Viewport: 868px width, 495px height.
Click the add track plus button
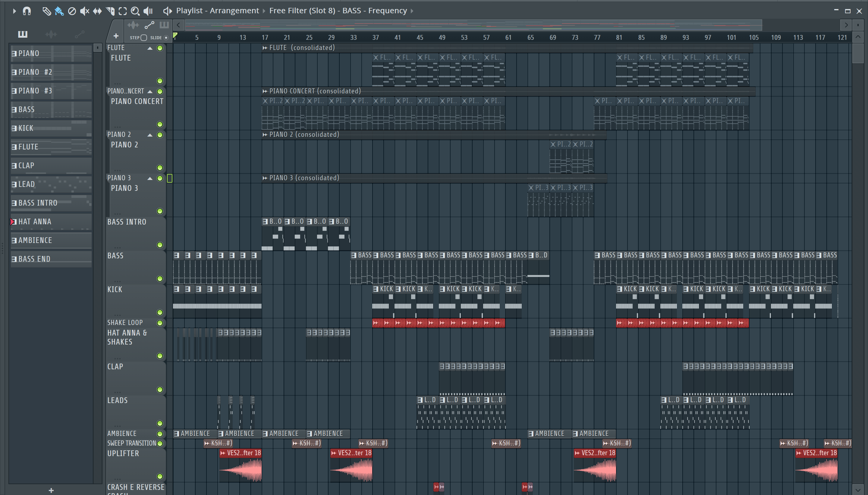click(116, 36)
